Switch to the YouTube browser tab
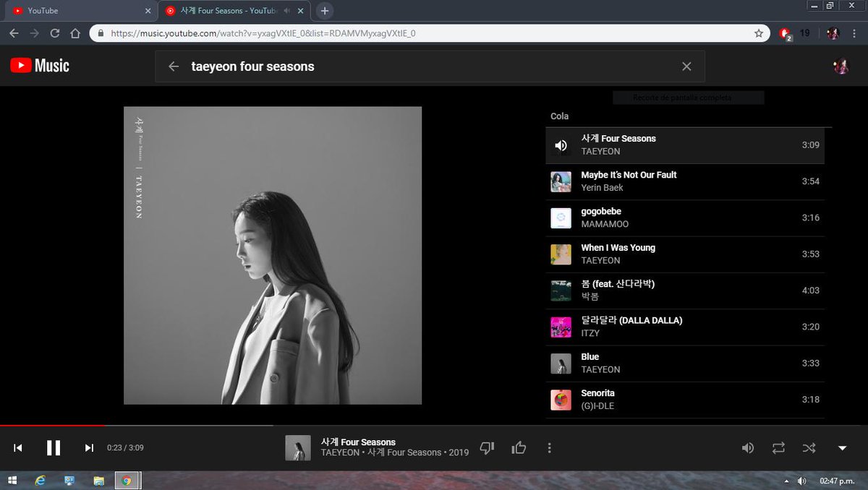This screenshot has height=490, width=868. click(80, 11)
